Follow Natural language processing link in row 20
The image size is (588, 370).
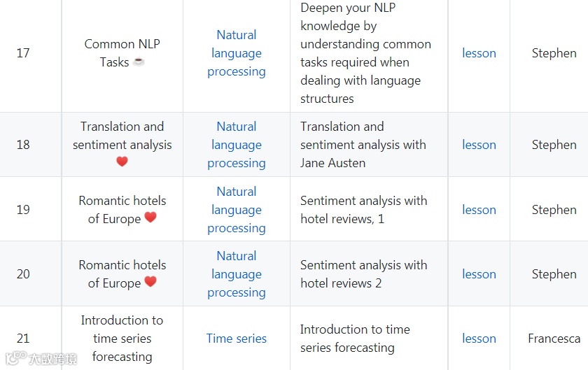click(237, 274)
